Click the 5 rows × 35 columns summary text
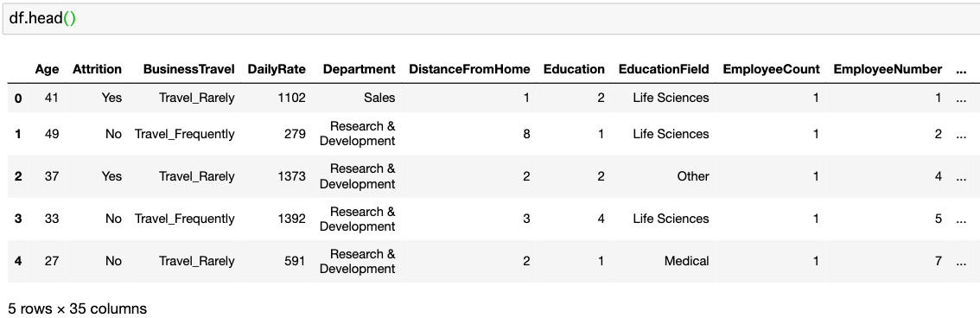 click(78, 308)
